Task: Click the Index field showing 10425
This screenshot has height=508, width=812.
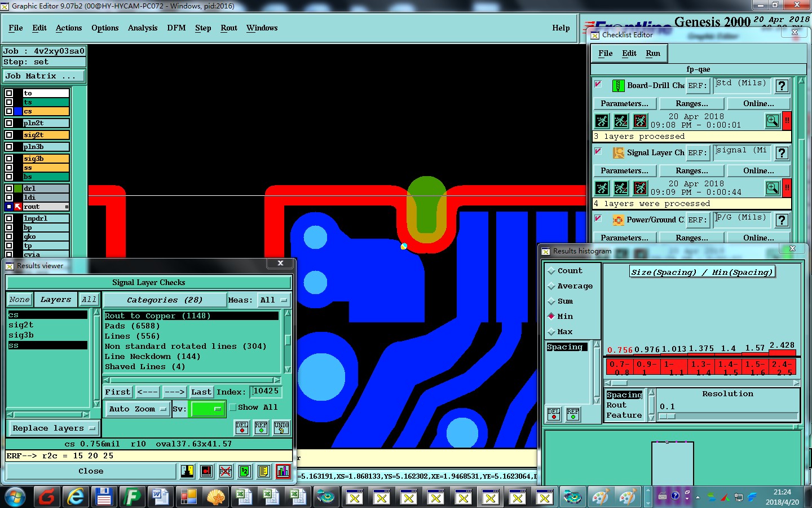Action: (266, 391)
